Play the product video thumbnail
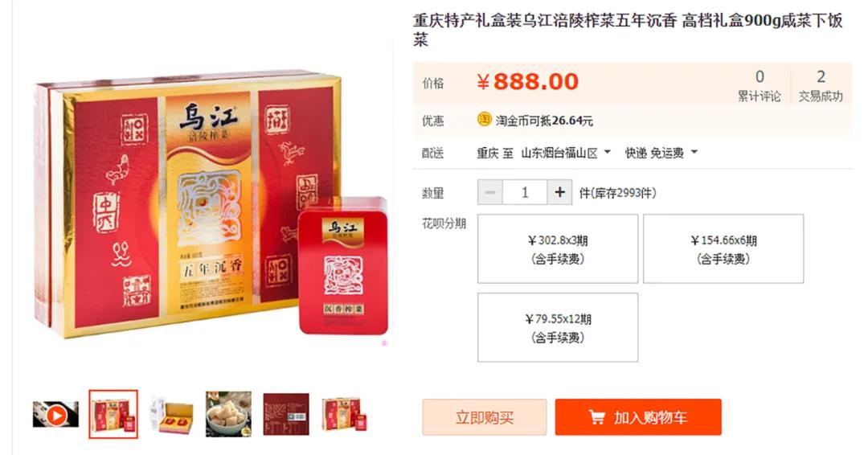This screenshot has height=455, width=868. (x=56, y=414)
